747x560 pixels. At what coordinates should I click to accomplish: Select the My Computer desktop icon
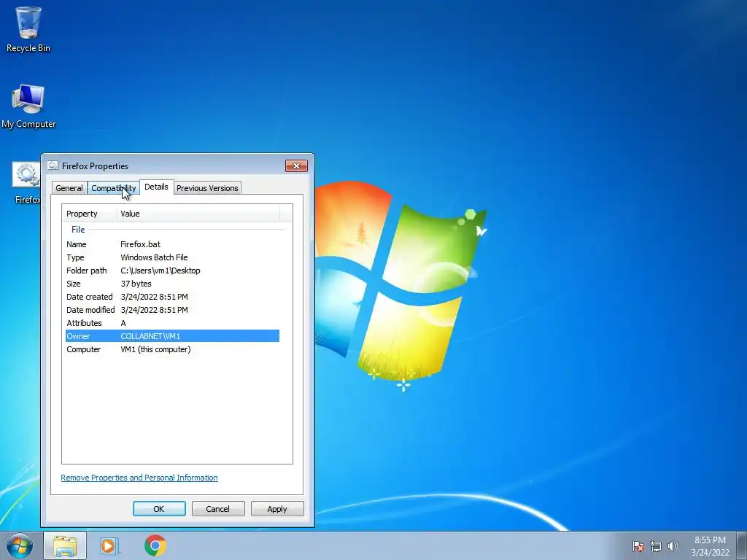(28, 106)
